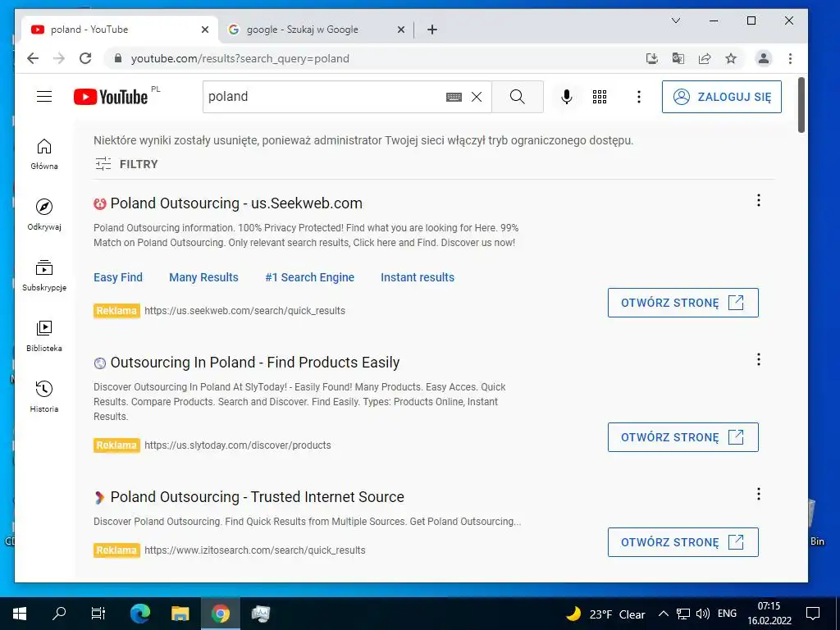Open options menu for Find Products Easily ad
This screenshot has width=840, height=630.
click(759, 359)
